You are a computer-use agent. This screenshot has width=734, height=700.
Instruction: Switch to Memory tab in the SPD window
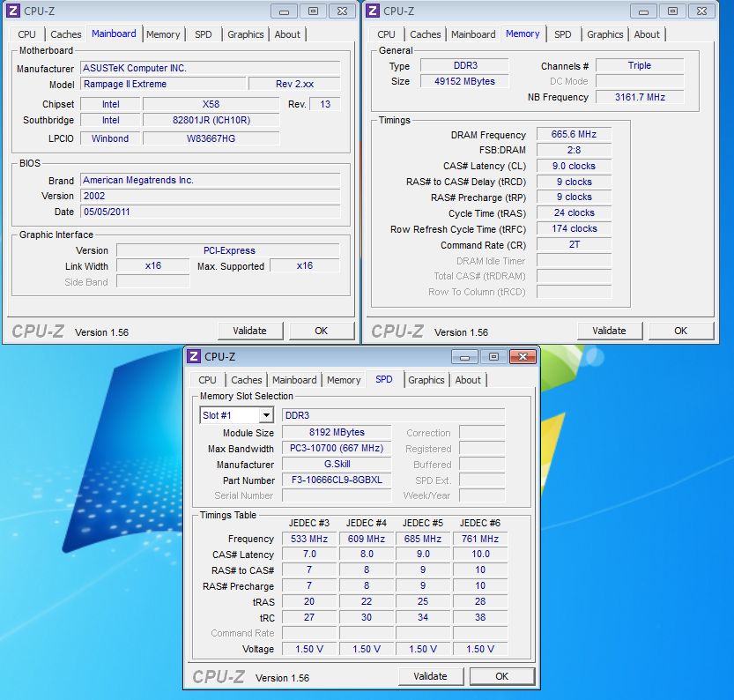click(344, 380)
